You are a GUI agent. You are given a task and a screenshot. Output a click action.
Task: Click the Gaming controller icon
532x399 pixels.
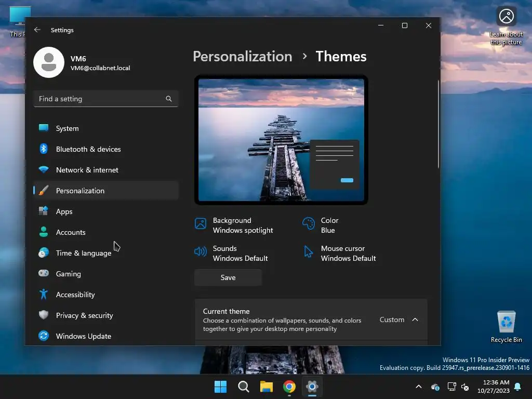coord(44,273)
